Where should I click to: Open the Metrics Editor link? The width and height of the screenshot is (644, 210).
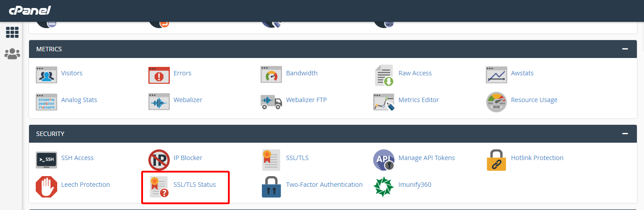(419, 100)
